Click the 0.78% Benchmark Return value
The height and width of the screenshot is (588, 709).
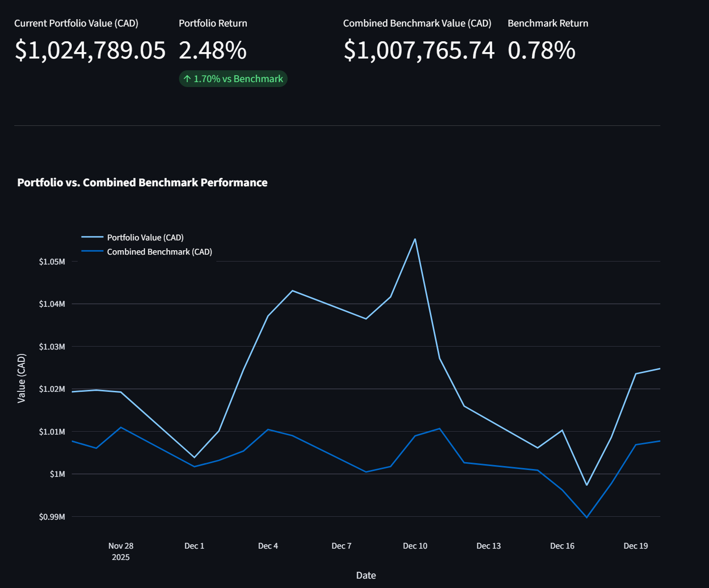541,50
